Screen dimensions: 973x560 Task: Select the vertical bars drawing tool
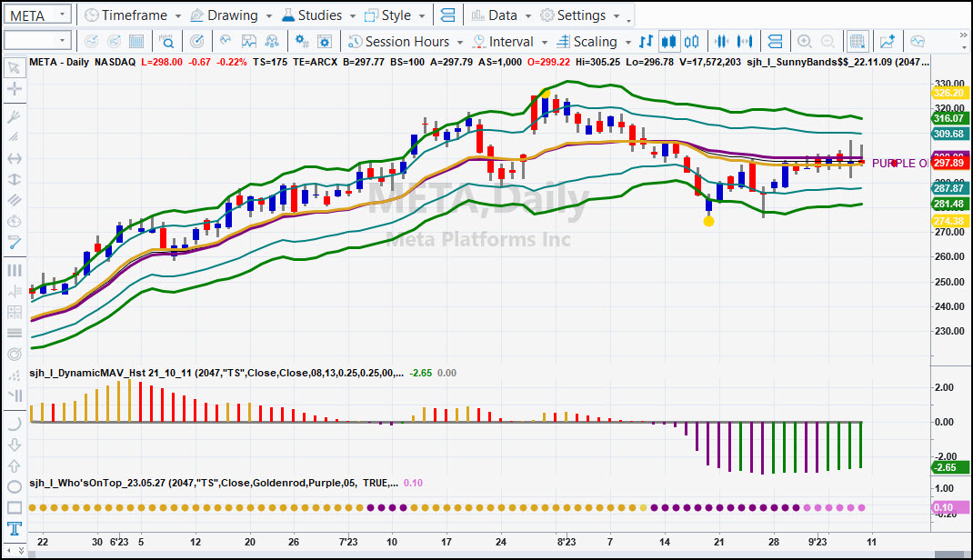click(14, 270)
